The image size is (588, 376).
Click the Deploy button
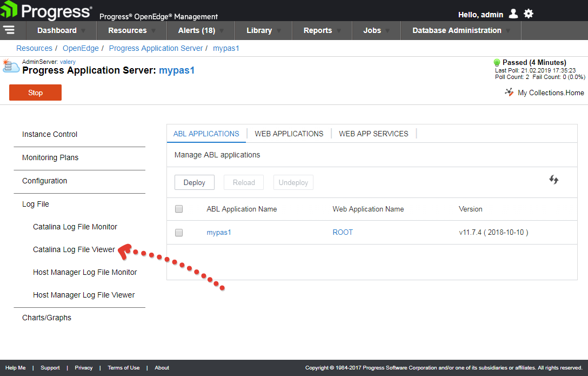coord(195,183)
